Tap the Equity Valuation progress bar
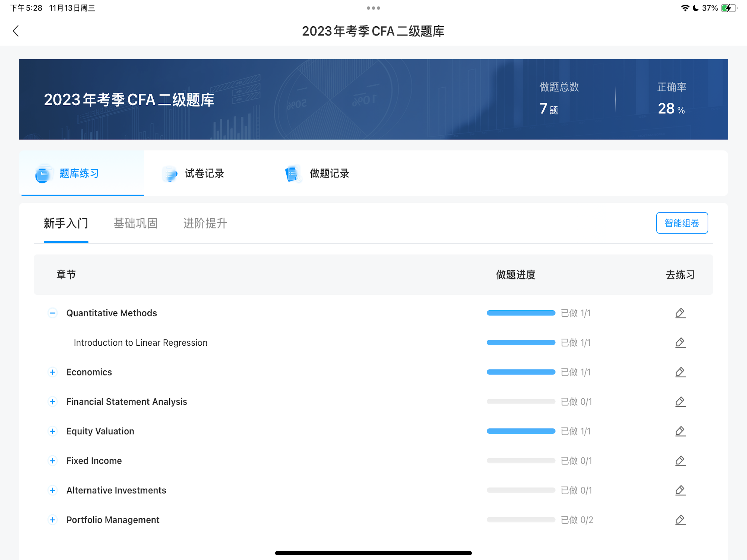 (521, 431)
